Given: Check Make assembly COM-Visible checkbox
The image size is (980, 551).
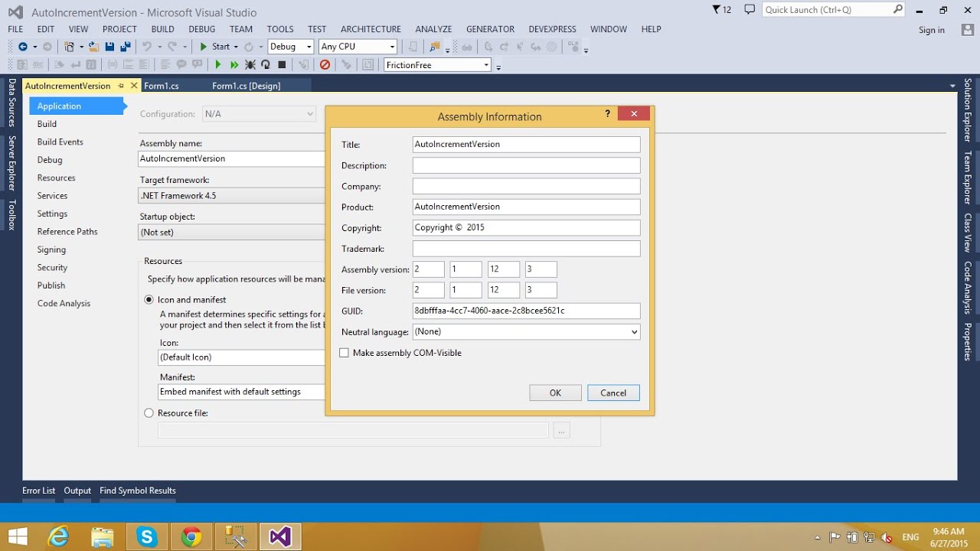Looking at the screenshot, I should (344, 353).
